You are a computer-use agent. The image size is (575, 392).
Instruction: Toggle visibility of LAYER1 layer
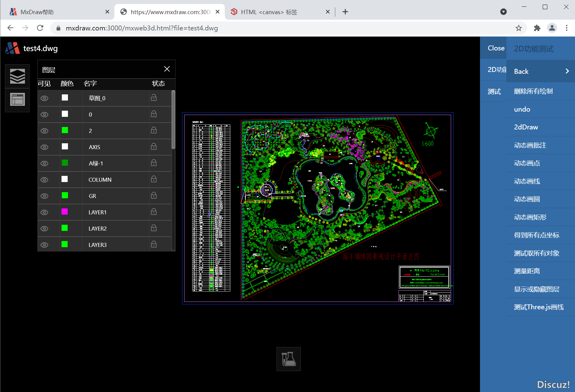click(x=45, y=212)
